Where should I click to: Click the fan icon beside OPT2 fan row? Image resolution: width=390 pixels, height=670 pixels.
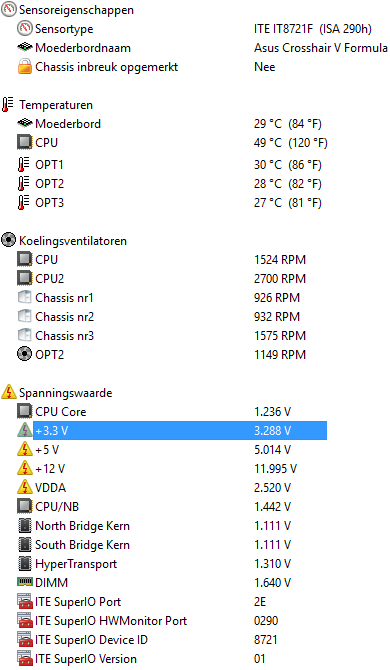(x=25, y=354)
